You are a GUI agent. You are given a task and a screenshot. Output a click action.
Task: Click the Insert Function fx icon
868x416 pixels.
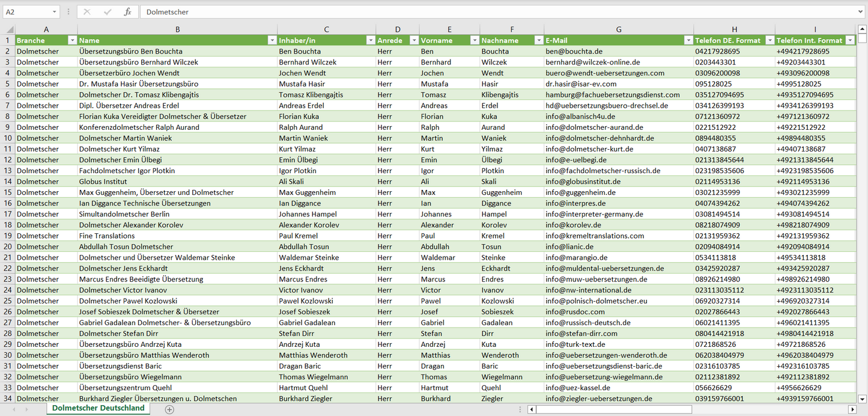(127, 12)
